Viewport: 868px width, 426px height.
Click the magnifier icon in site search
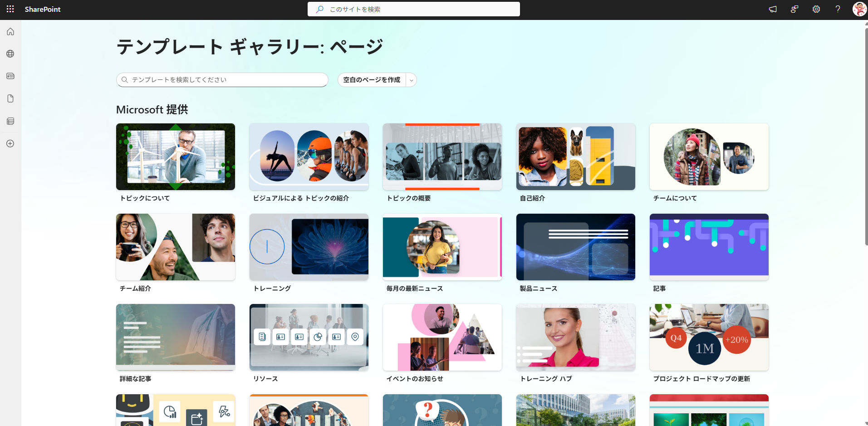(x=320, y=9)
